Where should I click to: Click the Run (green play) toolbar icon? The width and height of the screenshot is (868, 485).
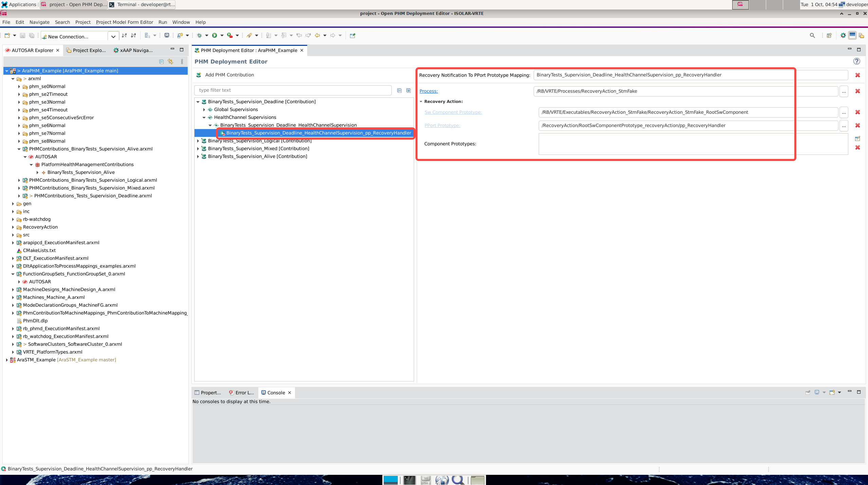pos(215,35)
